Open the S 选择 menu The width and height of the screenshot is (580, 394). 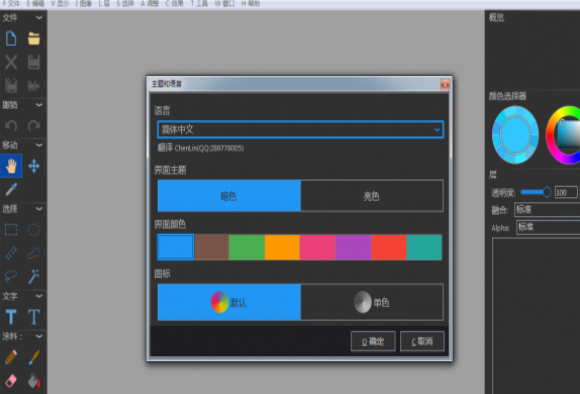125,3
